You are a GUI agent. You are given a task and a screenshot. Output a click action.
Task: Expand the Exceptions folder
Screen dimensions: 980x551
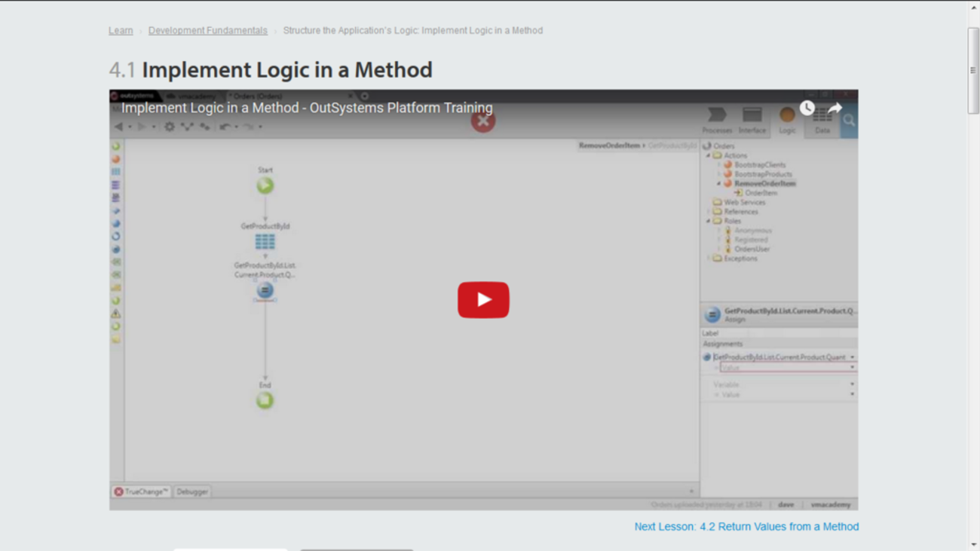coord(708,259)
